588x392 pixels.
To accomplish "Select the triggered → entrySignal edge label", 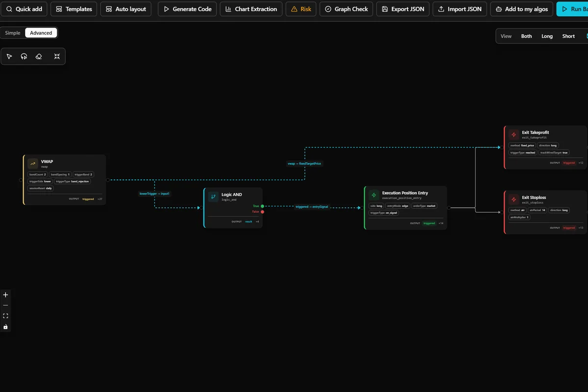I will point(312,207).
